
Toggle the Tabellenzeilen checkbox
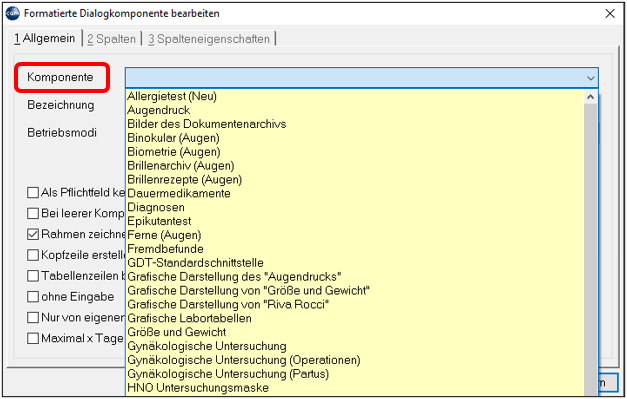coord(33,276)
